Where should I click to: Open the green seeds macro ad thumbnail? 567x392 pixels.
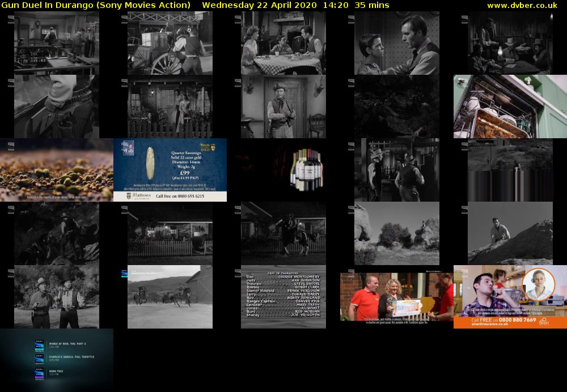tap(56, 170)
